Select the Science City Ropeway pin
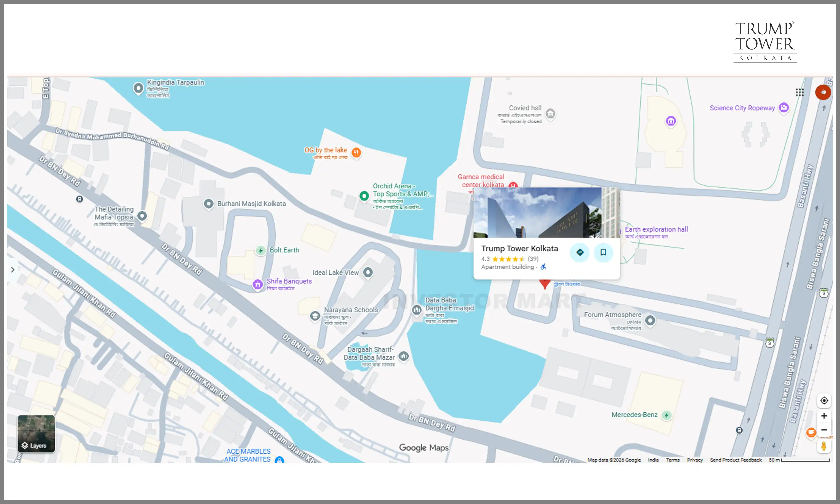840x504 pixels. pos(784,108)
